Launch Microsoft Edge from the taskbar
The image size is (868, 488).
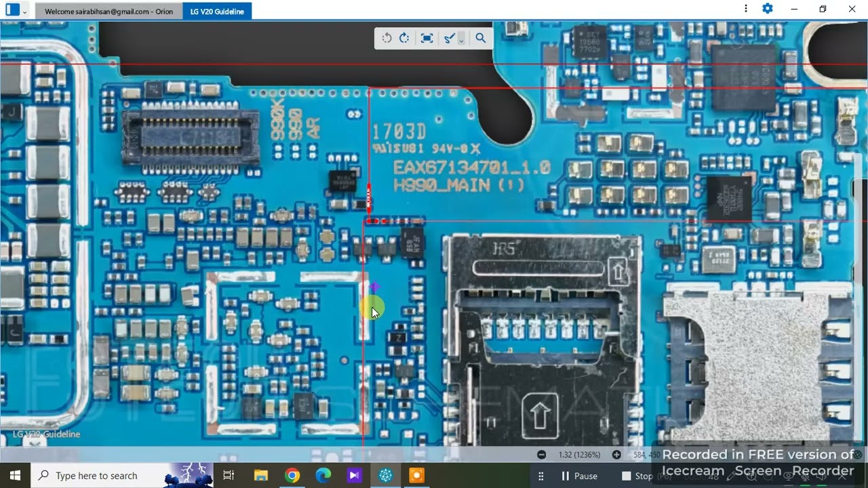click(323, 476)
